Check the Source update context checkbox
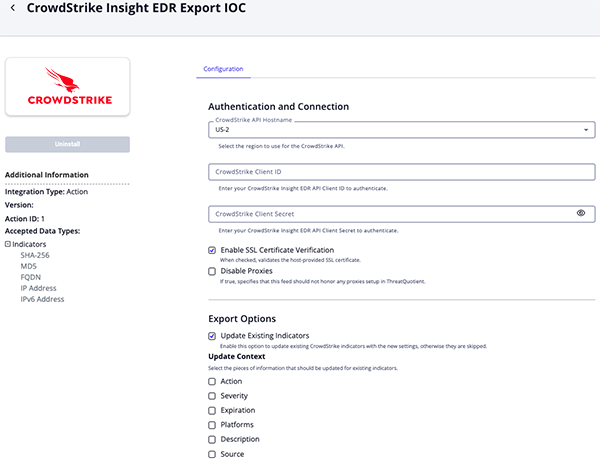 point(212,454)
